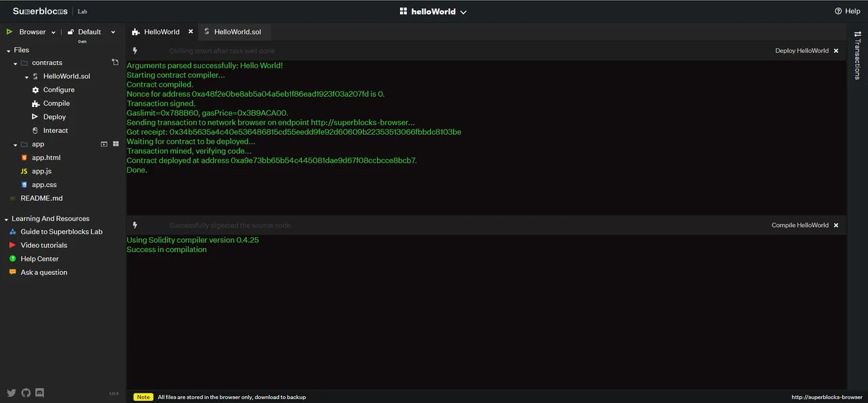Open the helloWorld project selector

pos(433,12)
